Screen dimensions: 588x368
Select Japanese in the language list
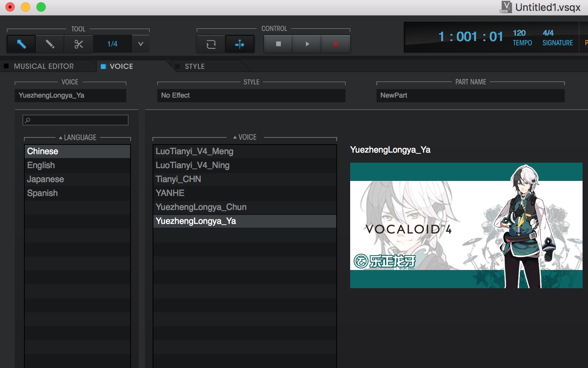[x=77, y=179]
